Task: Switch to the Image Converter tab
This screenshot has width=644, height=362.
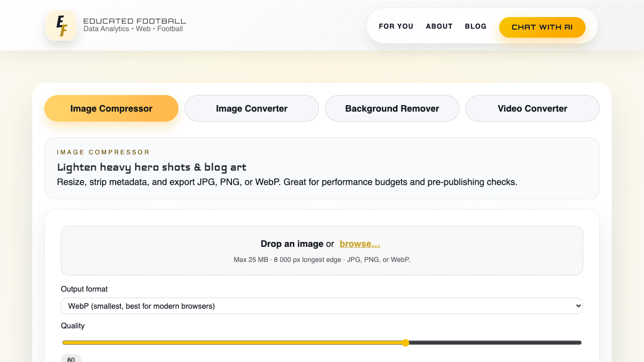Action: click(252, 109)
